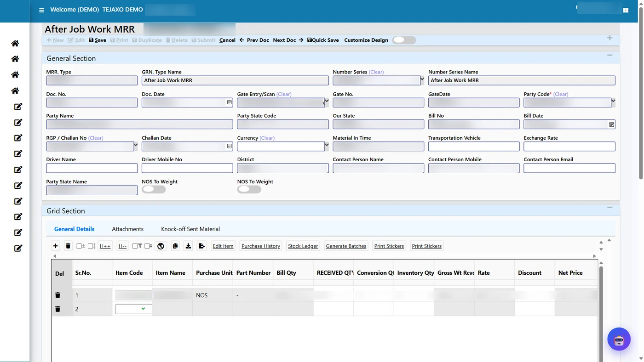Open the Knock-off Sent Material tab
Image resolution: width=644 pixels, height=362 pixels.
[x=190, y=229]
